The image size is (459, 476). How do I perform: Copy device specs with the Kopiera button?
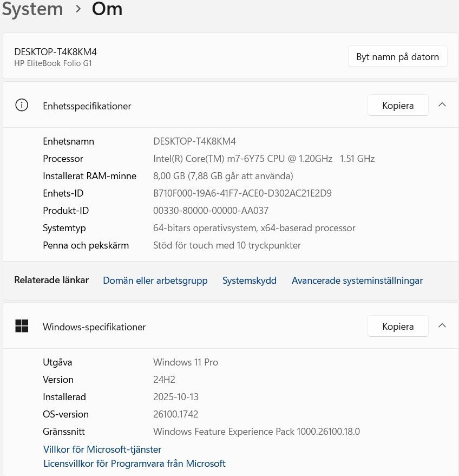[398, 106]
